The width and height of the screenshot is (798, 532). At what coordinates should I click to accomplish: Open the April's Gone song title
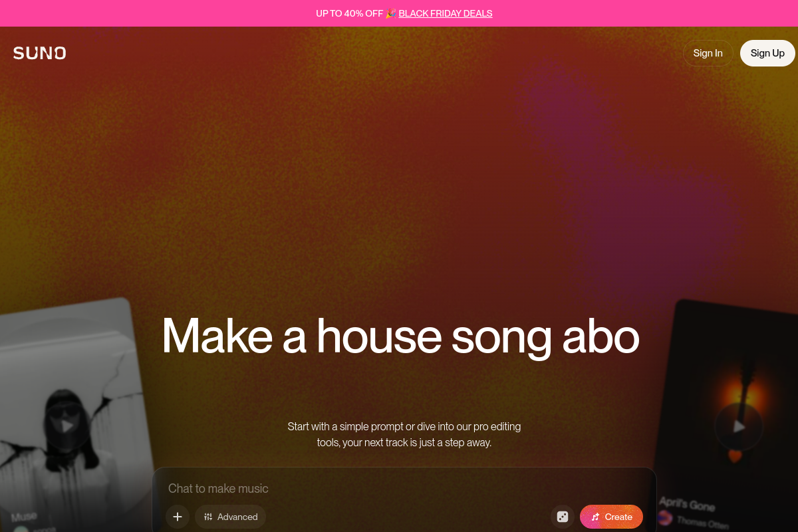(x=686, y=504)
